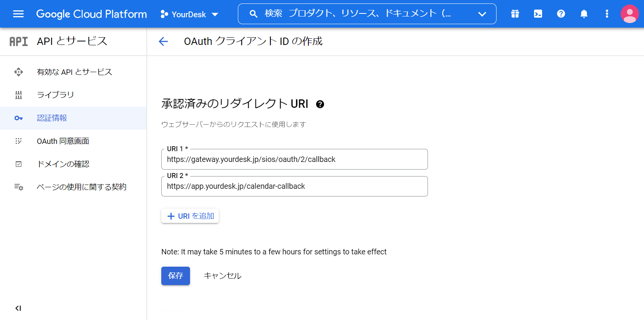Image resolution: width=644 pixels, height=320 pixels.
Task: Click the API とサービス sidebar heading
Action: click(72, 41)
